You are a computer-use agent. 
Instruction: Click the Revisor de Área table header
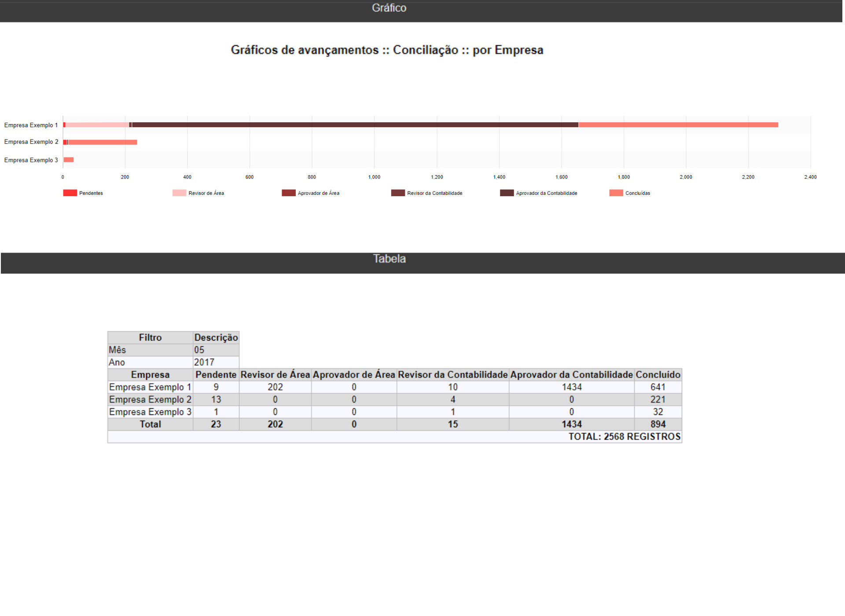click(276, 375)
